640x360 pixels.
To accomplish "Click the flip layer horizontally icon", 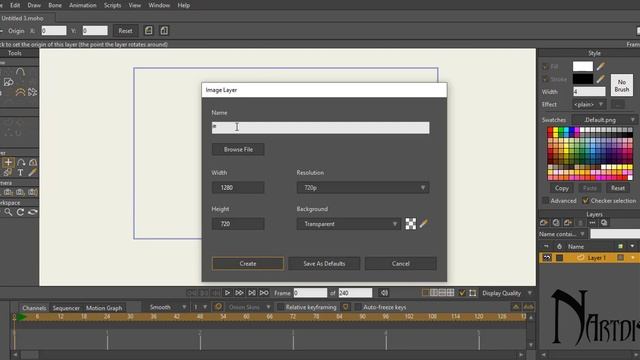I will 149,31.
